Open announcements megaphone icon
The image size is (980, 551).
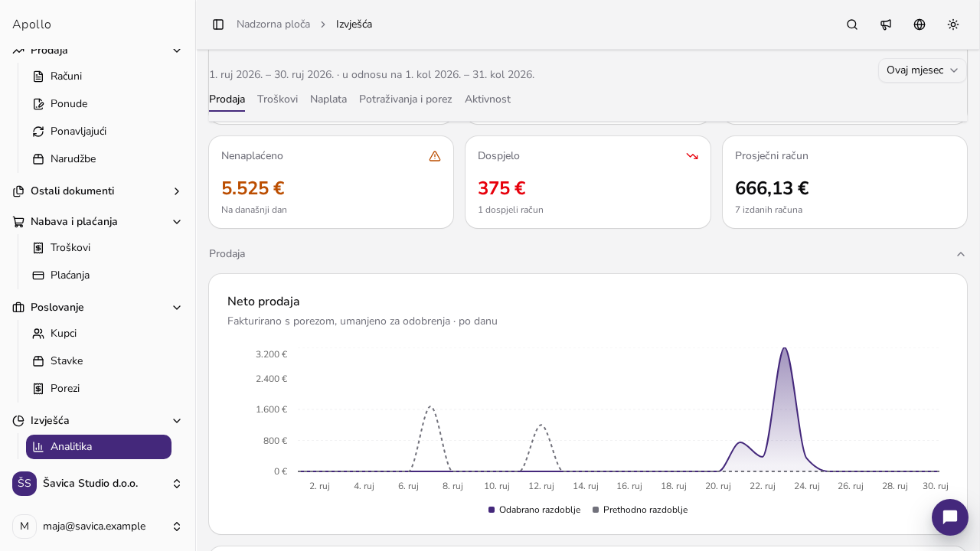tap(886, 24)
